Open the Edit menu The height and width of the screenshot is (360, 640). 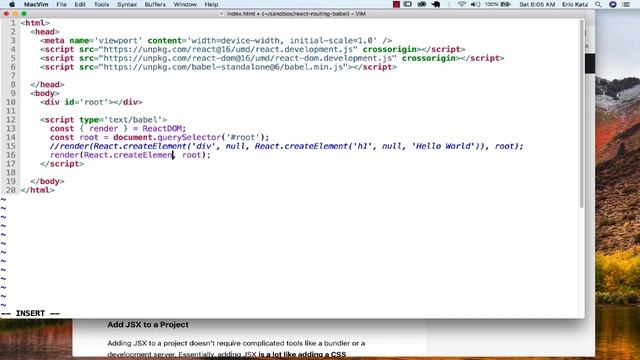click(x=80, y=4)
